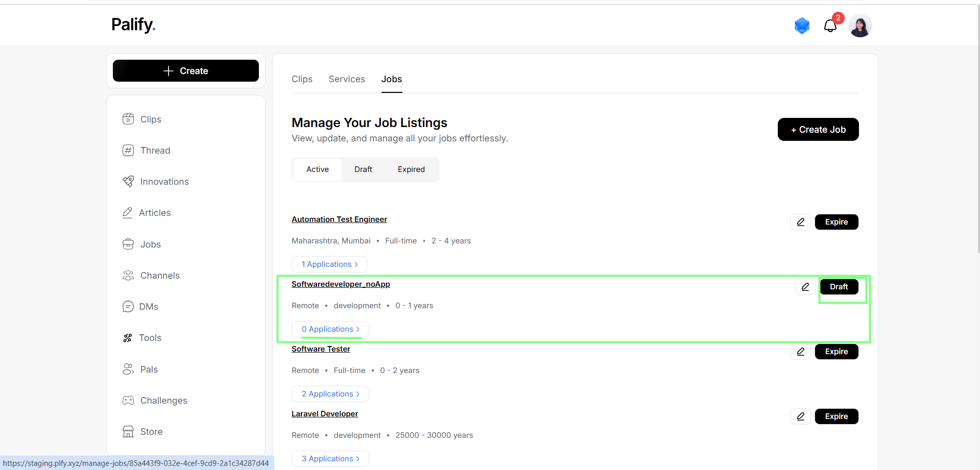Edit the Laravel Developer job
980x470 pixels.
800,416
